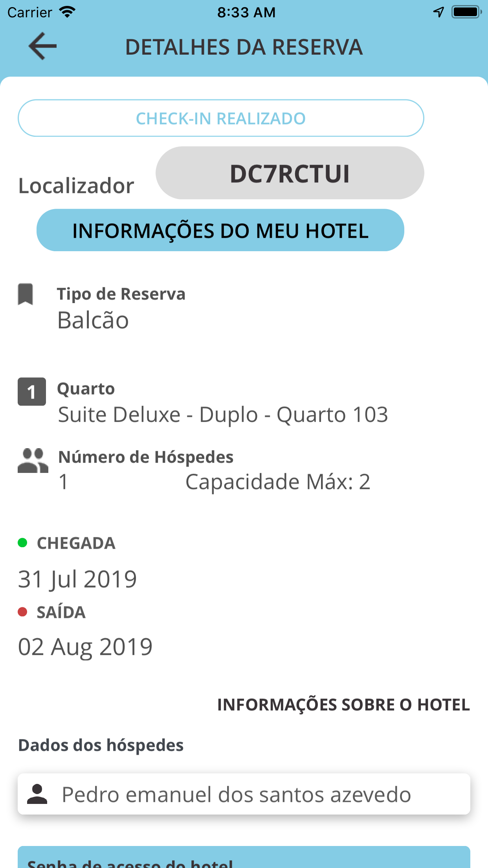Open the Informações Sobre o Hotel link
Screen dimensions: 488x868
[x=343, y=705]
